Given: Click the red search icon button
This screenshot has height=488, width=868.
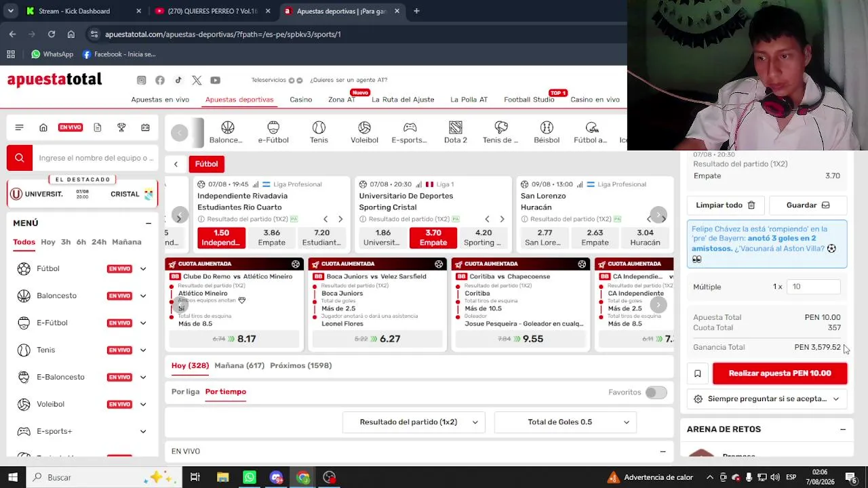Looking at the screenshot, I should [20, 158].
